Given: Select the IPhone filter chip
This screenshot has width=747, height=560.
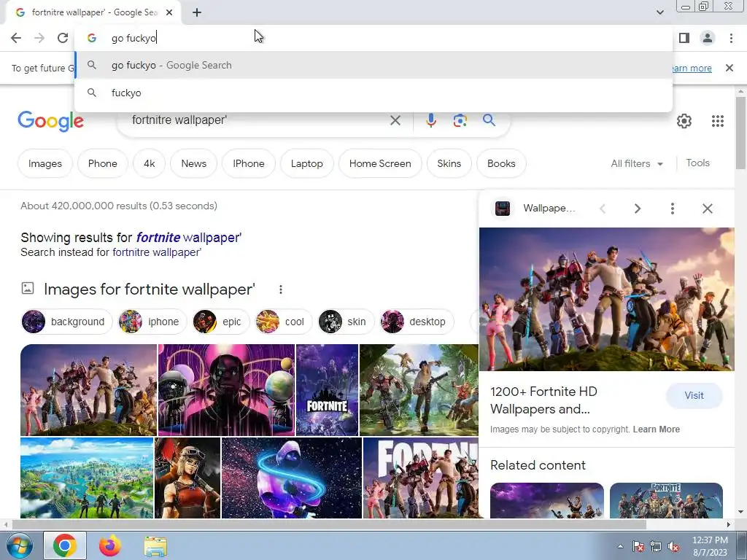Looking at the screenshot, I should [x=248, y=163].
